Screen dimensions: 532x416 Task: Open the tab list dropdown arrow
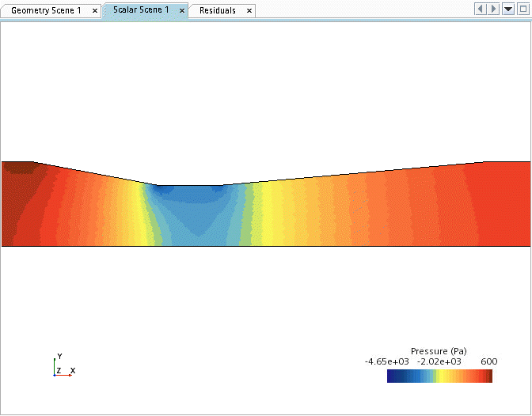(x=508, y=9)
